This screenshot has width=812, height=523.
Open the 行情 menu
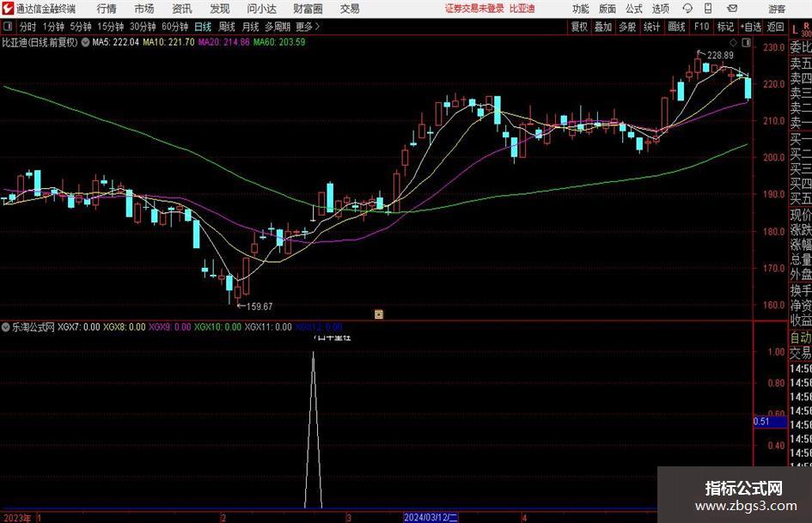(x=107, y=9)
